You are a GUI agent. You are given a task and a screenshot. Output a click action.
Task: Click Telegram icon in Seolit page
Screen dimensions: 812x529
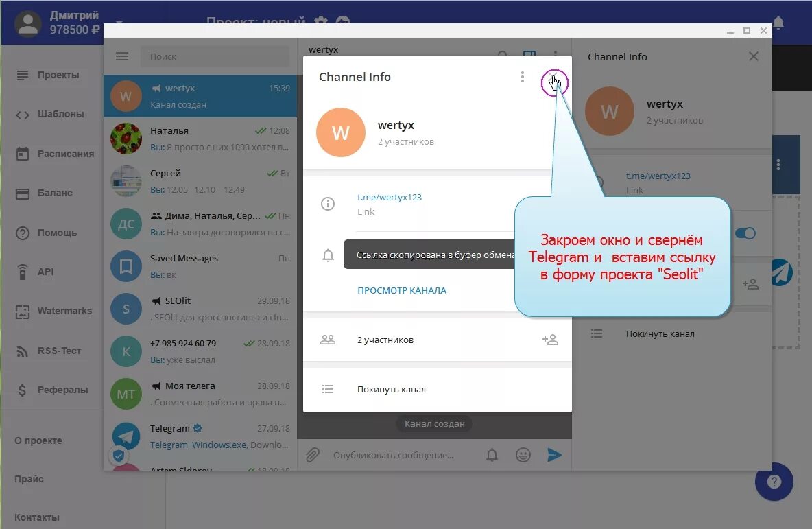click(783, 272)
